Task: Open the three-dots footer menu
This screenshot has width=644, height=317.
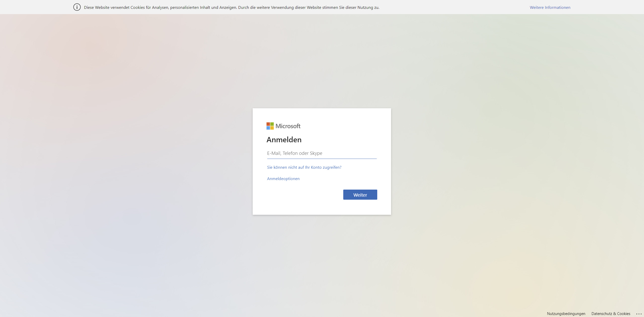Action: point(639,314)
